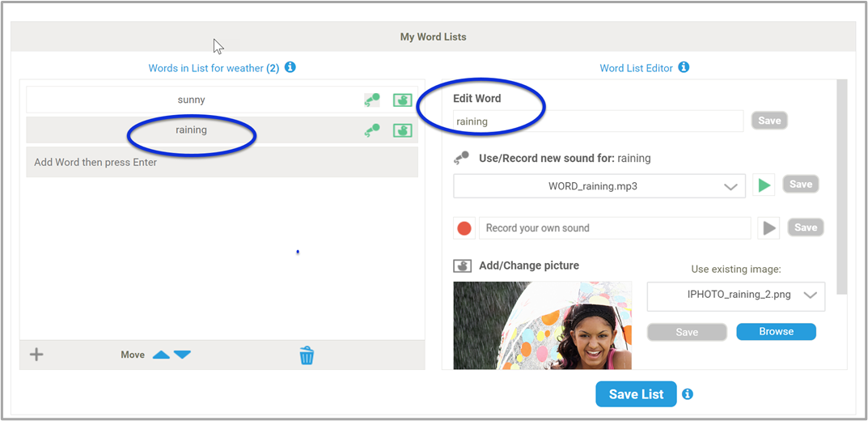Open sound icon for the raining word

[x=371, y=130]
